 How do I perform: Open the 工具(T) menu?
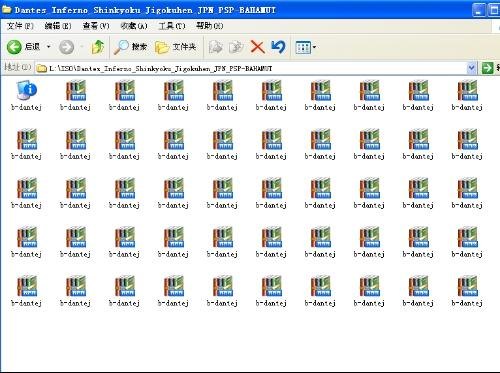point(172,26)
